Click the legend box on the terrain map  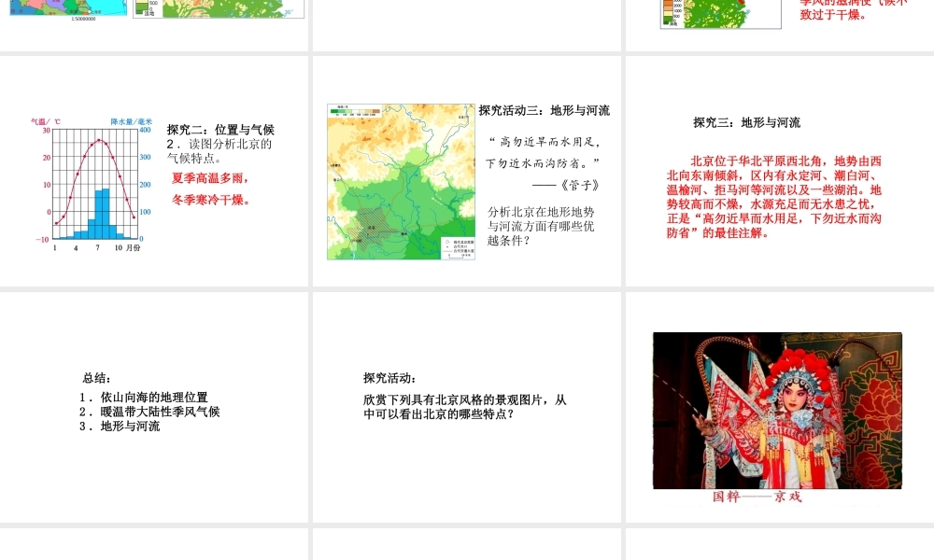(x=458, y=249)
